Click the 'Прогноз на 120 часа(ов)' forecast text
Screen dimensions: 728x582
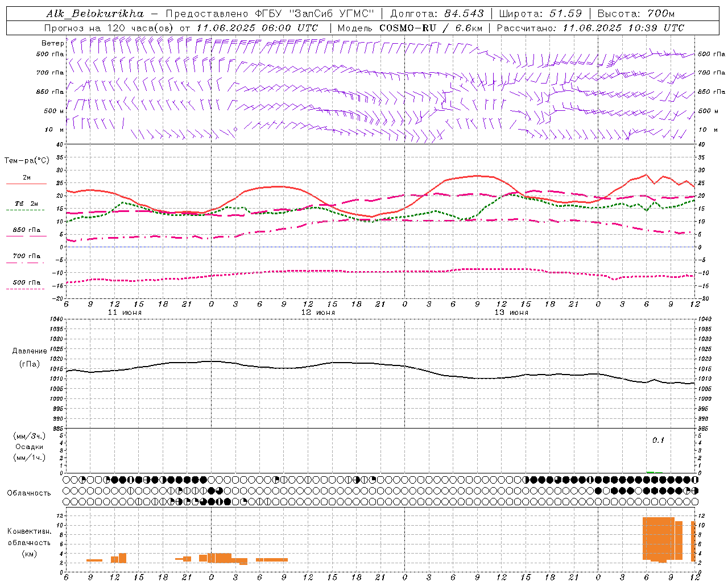tap(110, 28)
